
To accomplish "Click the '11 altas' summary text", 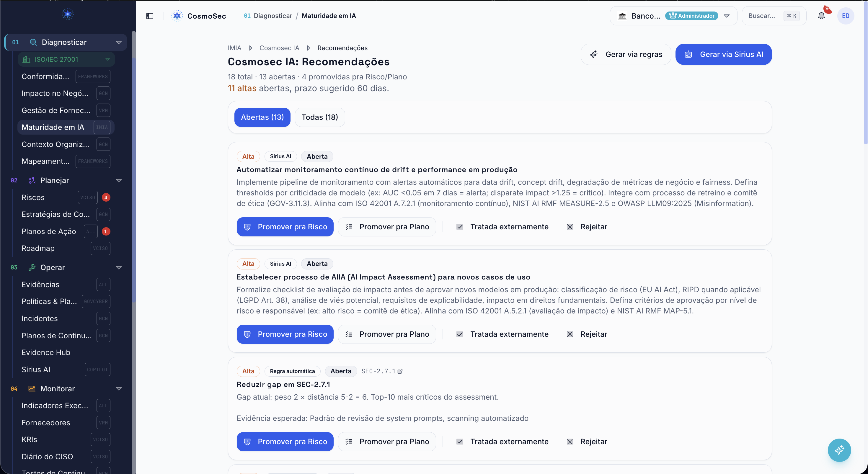I will (x=242, y=88).
